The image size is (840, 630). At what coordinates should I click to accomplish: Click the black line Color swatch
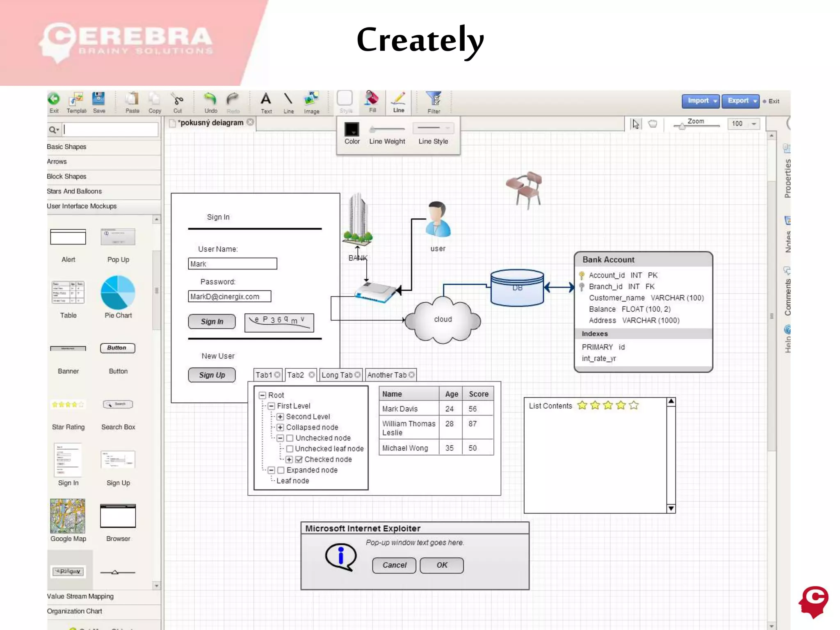352,129
